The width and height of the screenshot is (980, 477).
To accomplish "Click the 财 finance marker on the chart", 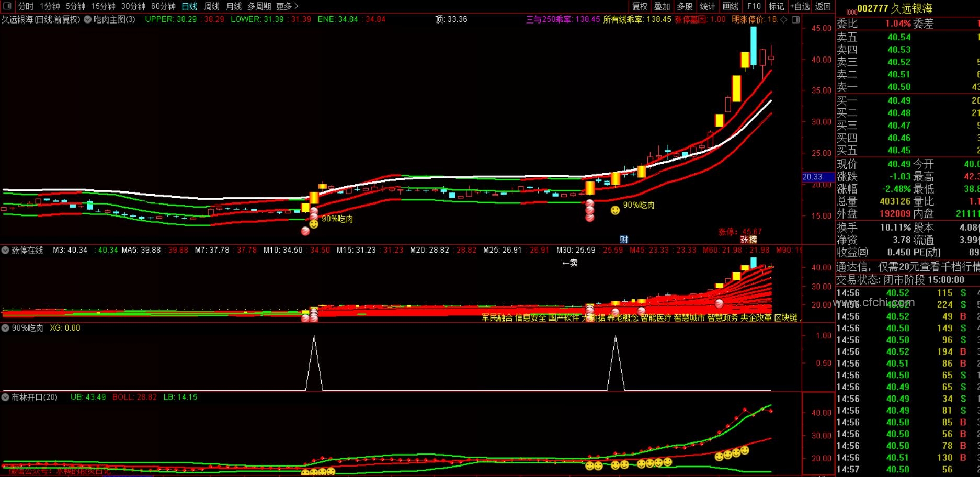I will (624, 240).
